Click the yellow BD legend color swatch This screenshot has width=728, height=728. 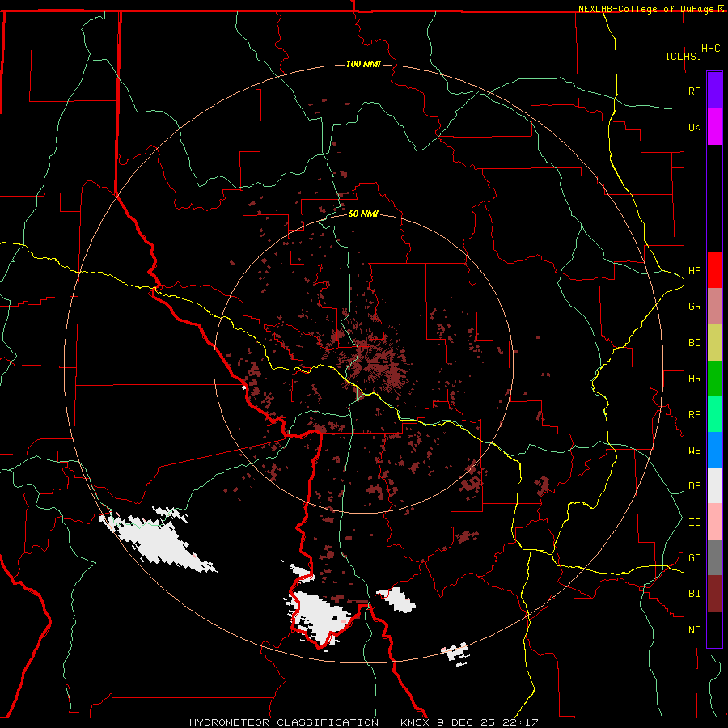[x=714, y=343]
